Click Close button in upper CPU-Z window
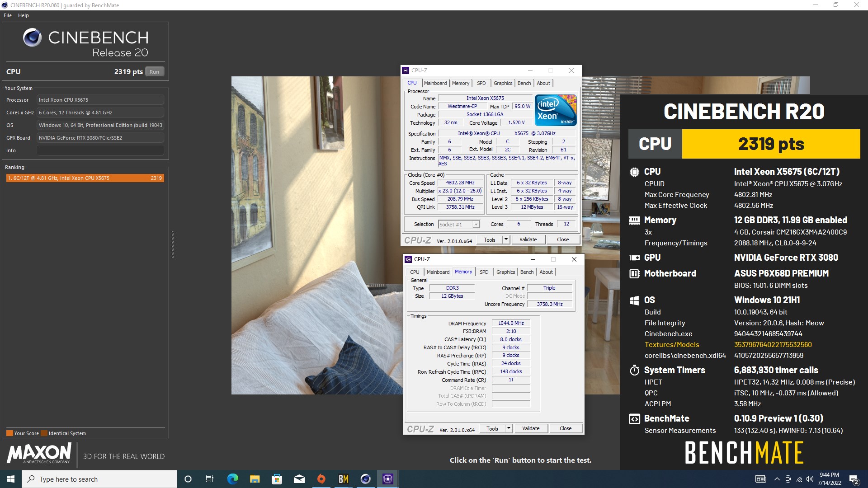 [x=563, y=239]
